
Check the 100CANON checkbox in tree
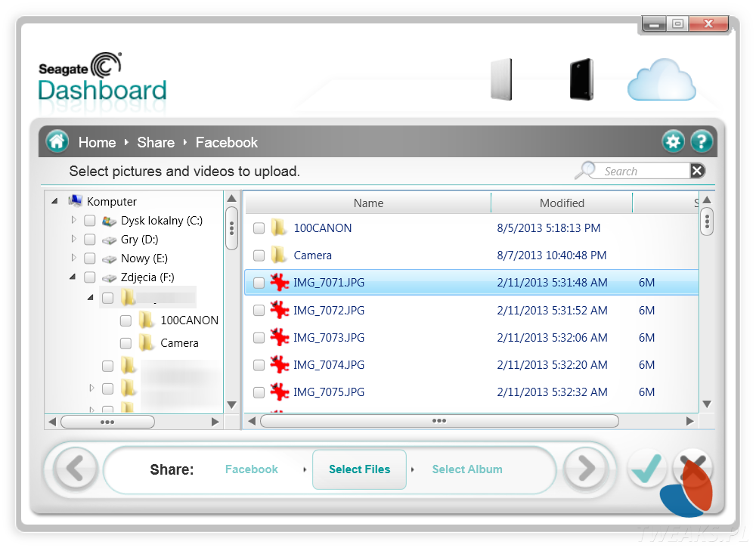pos(125,320)
